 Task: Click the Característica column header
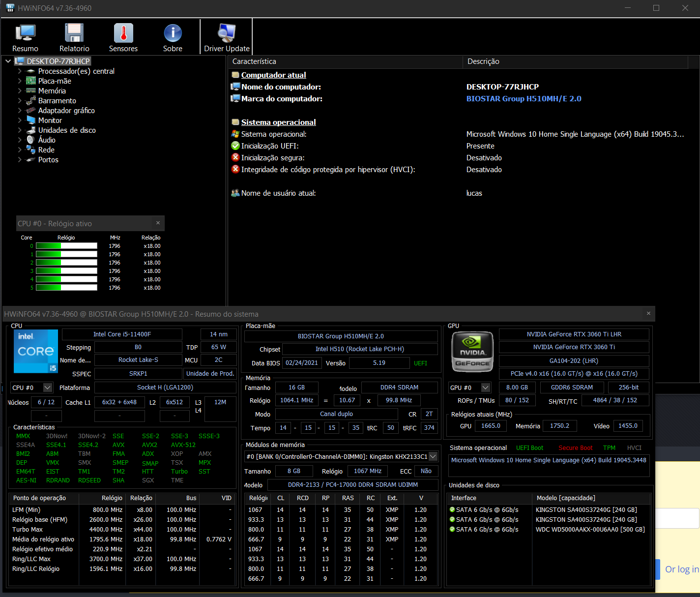coord(345,61)
